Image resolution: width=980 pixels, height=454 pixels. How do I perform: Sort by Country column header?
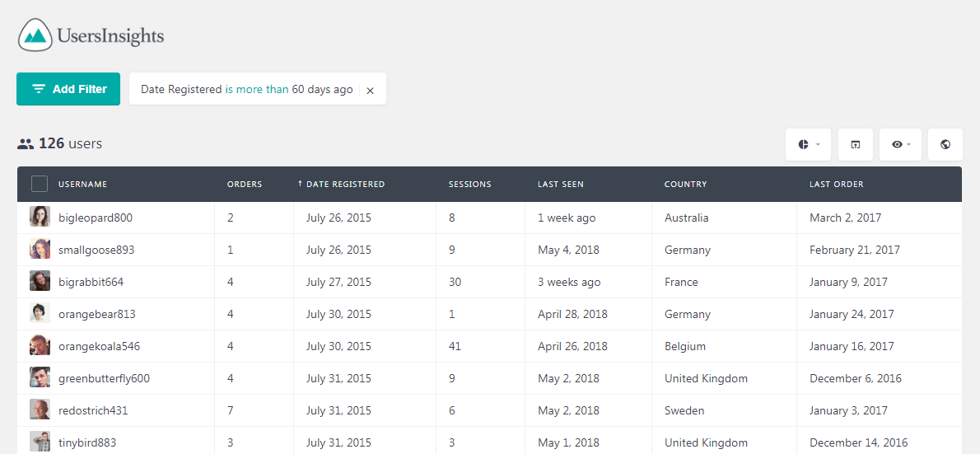coord(686,184)
